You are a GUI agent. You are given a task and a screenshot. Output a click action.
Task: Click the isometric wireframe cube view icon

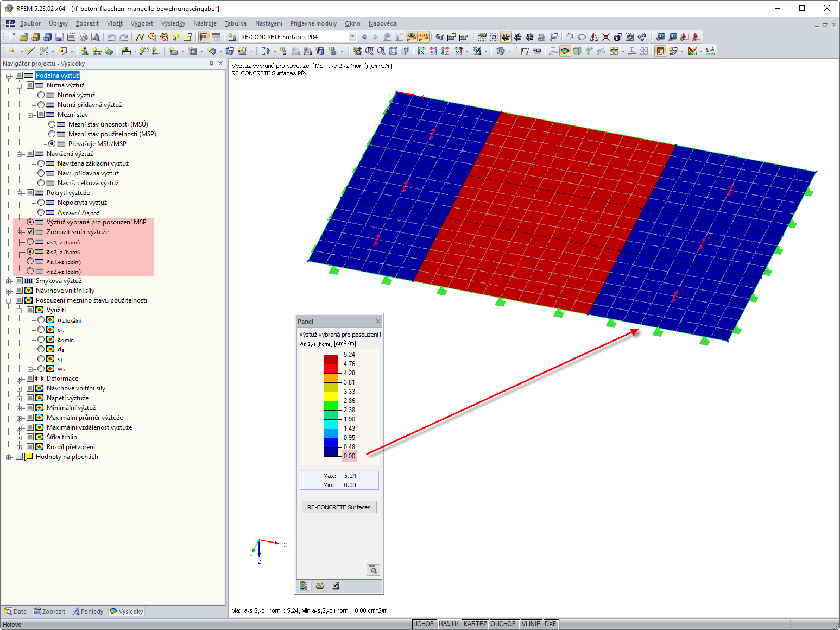393,51
